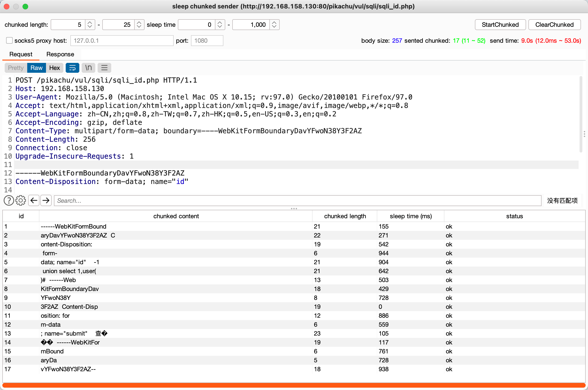Toggle the show non-printable characters icon
The width and height of the screenshot is (588, 390).
pos(88,68)
